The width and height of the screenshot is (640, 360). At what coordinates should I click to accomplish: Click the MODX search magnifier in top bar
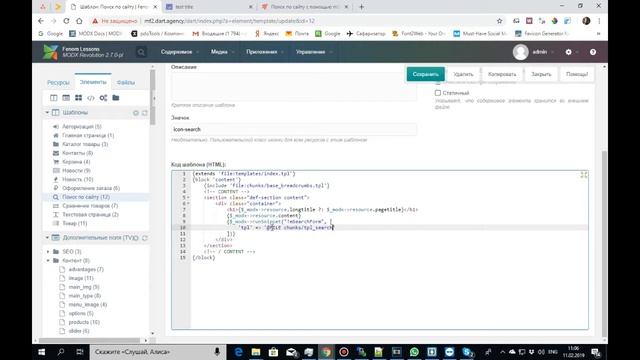[x=141, y=52]
